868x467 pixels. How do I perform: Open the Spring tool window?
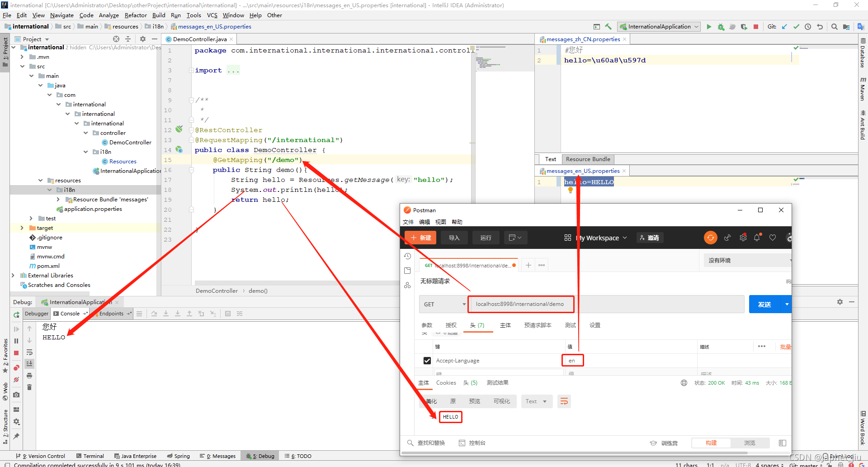178,456
